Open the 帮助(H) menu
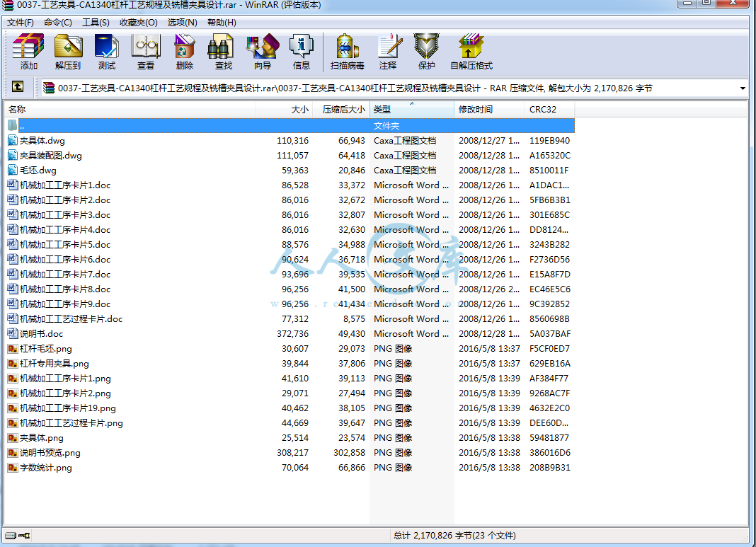The image size is (756, 547). pyautogui.click(x=222, y=22)
